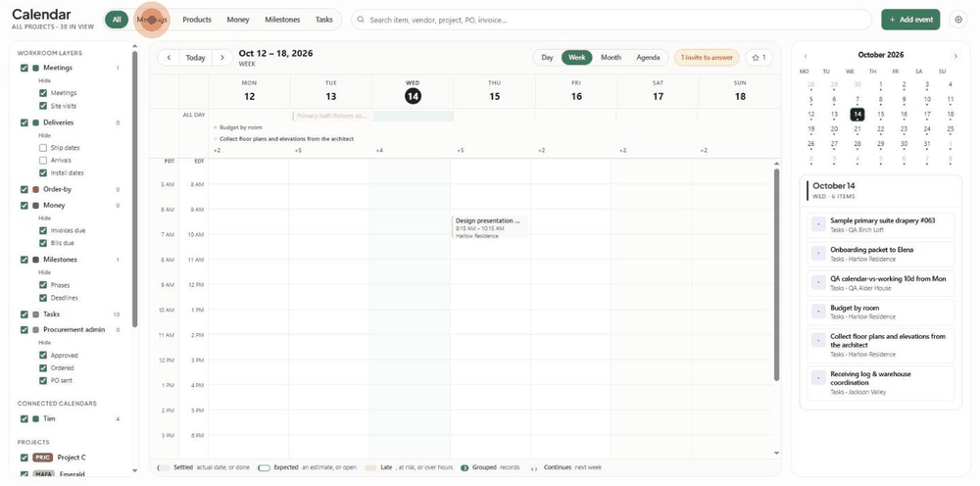The height and width of the screenshot is (486, 980).
Task: Go to previous month in mini calendar
Action: coord(806,56)
